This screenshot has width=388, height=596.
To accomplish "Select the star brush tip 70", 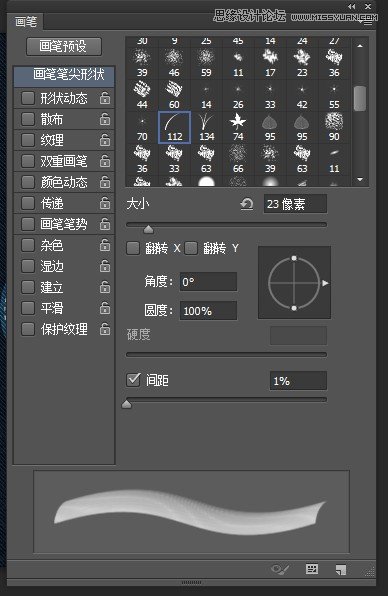I will [142, 127].
